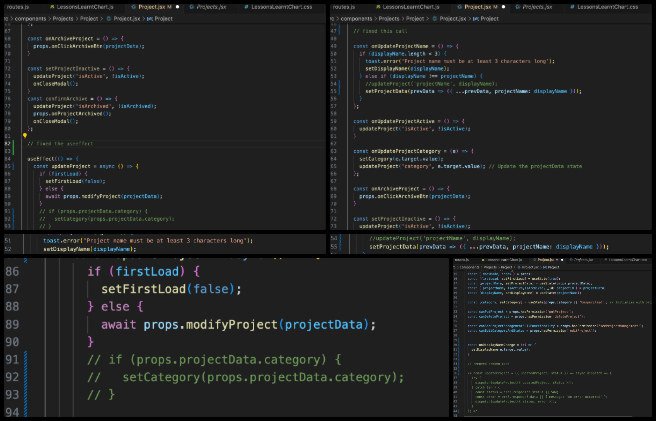Click the unsaved dot on Project.jsx tab in the 'Fixed this call' editor

pos(504,7)
